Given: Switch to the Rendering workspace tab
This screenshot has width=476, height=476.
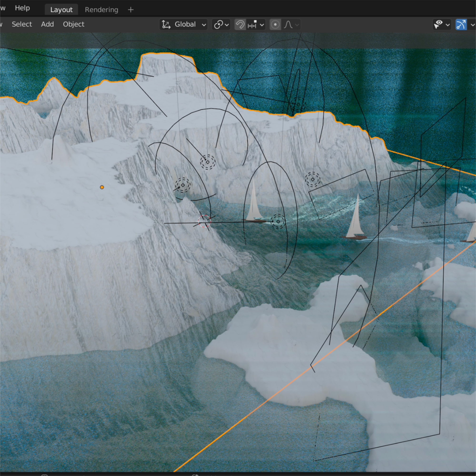Looking at the screenshot, I should (102, 10).
